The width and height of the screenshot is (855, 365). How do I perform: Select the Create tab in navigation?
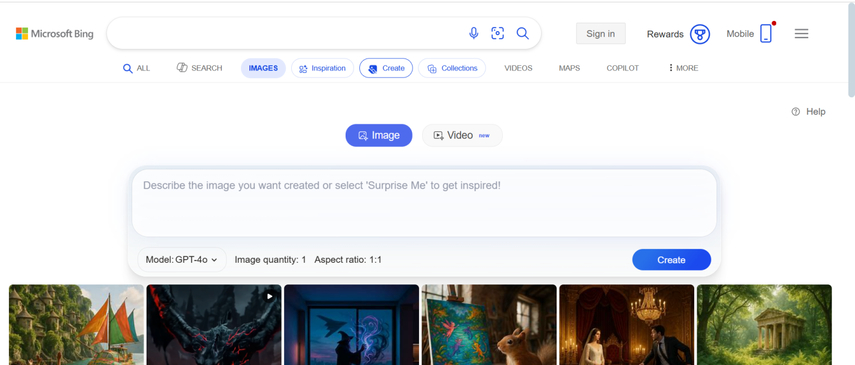(x=386, y=68)
